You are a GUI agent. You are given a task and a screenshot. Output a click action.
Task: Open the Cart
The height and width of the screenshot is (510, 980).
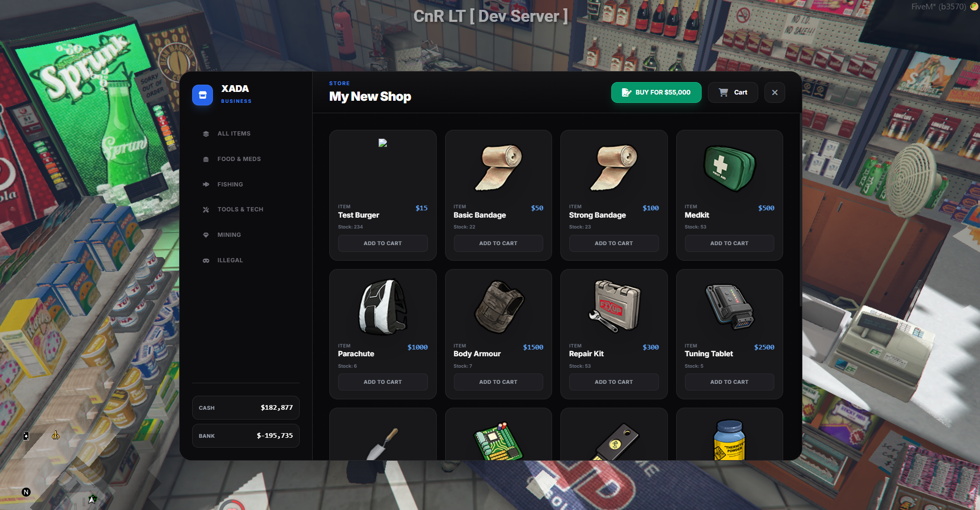click(733, 92)
